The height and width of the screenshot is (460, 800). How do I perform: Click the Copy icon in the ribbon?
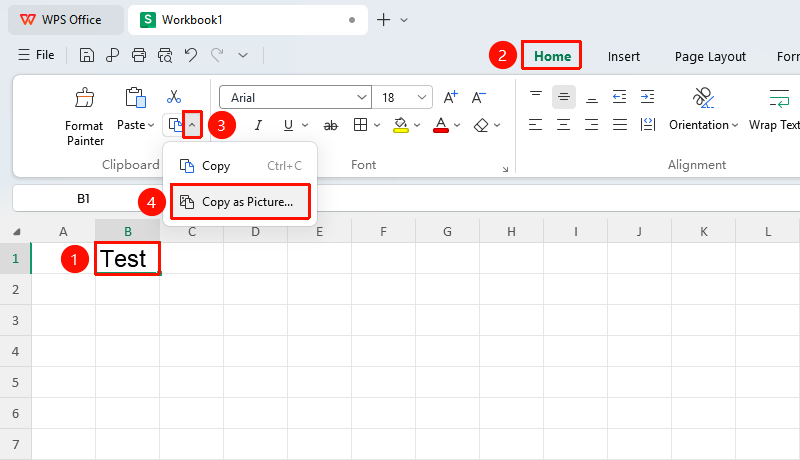[175, 125]
